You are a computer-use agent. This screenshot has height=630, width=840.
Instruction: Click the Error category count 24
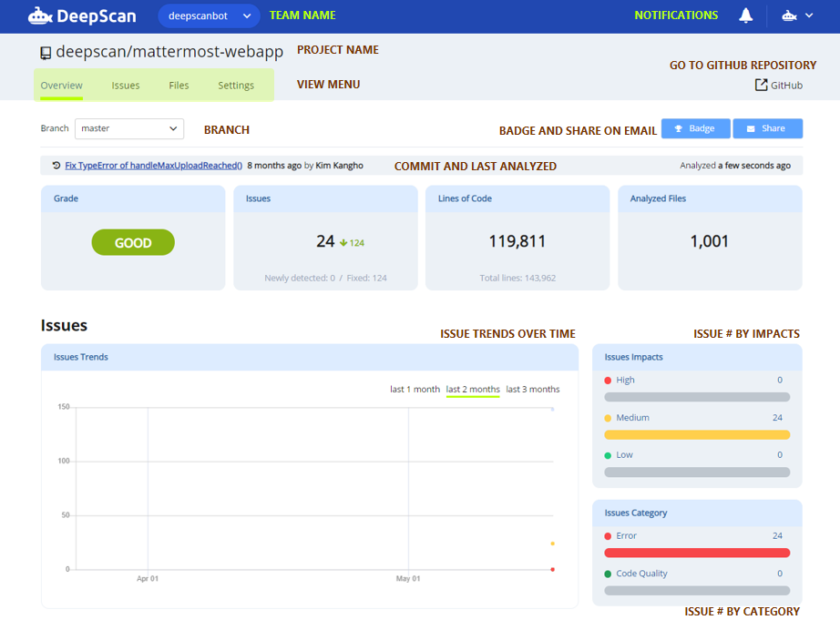(777, 536)
